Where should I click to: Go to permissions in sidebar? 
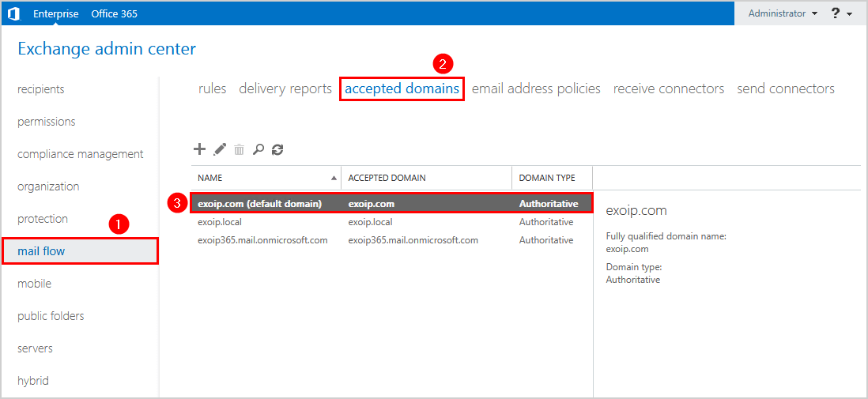pyautogui.click(x=47, y=122)
